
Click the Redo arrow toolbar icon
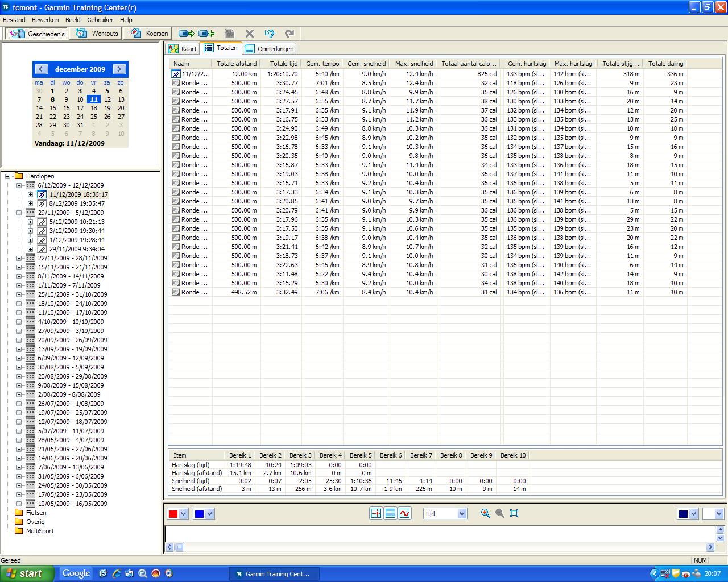point(289,34)
